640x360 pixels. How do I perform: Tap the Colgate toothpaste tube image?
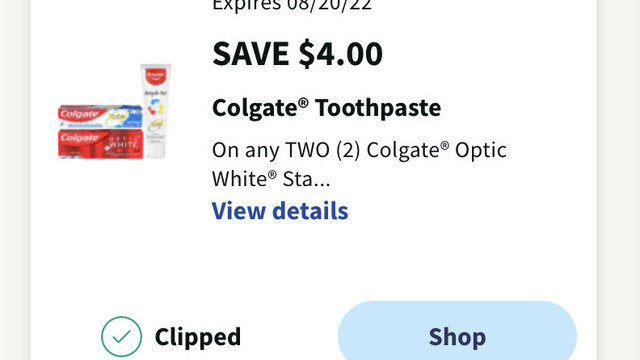(156, 111)
